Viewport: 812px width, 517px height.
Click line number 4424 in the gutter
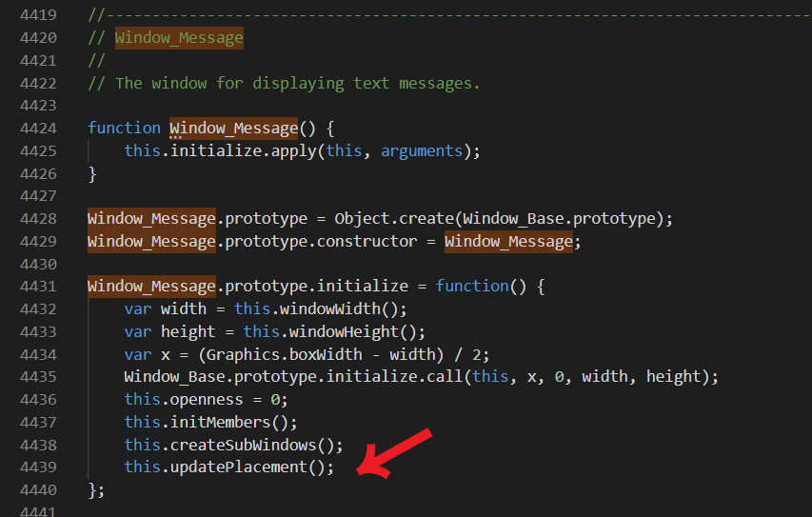[38, 128]
